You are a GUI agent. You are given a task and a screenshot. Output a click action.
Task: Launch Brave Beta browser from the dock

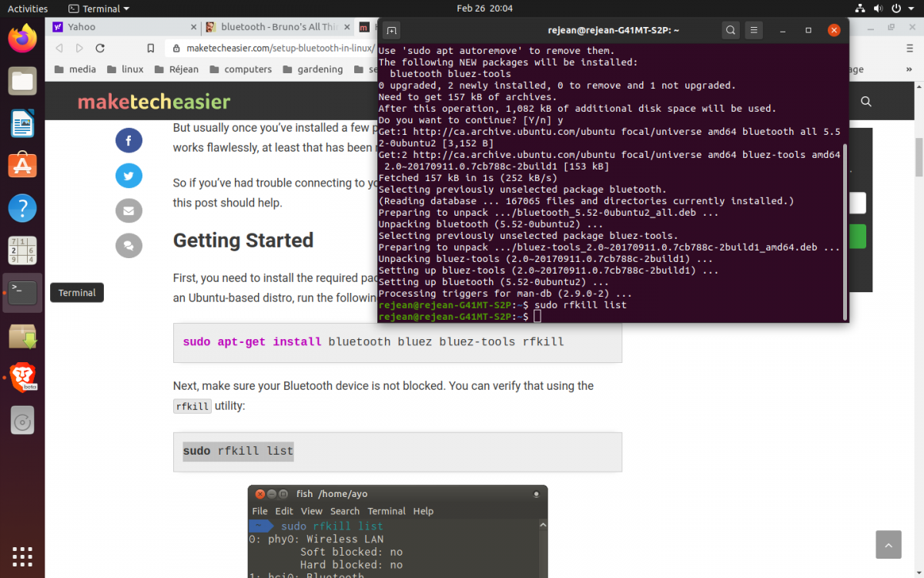[22, 378]
